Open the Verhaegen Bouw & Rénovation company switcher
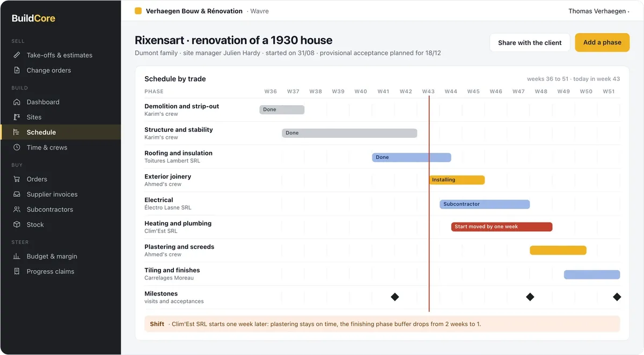The width and height of the screenshot is (644, 355). (x=202, y=11)
